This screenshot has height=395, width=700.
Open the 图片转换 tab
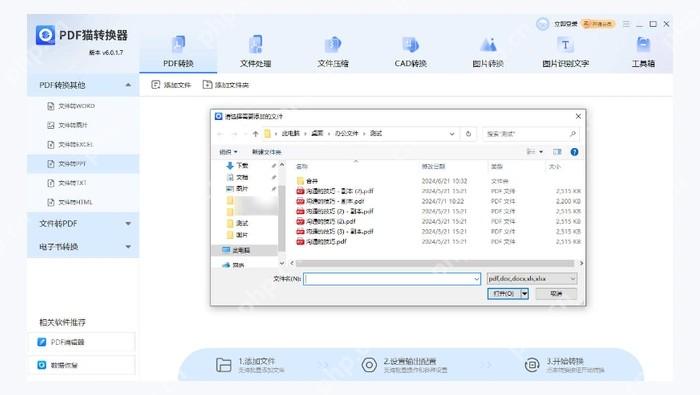coord(488,52)
